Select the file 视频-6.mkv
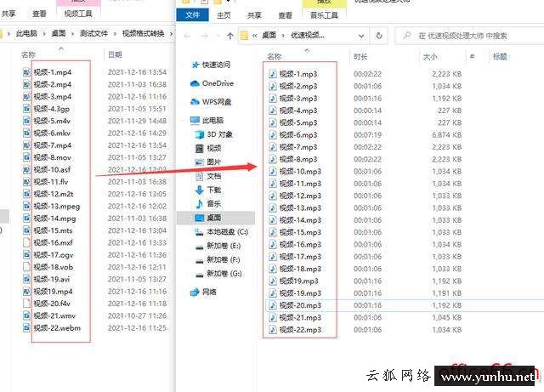 [52, 133]
